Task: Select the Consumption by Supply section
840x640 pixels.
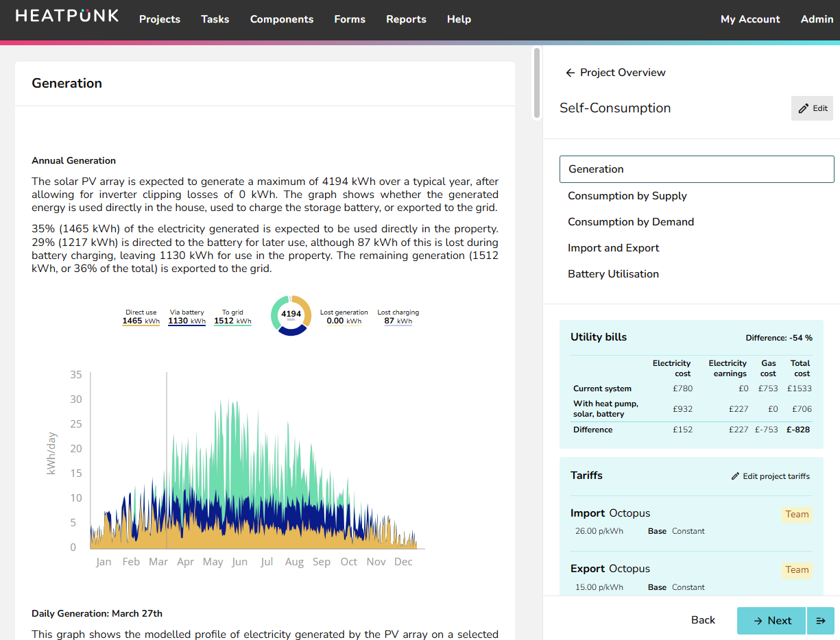Action: [627, 196]
